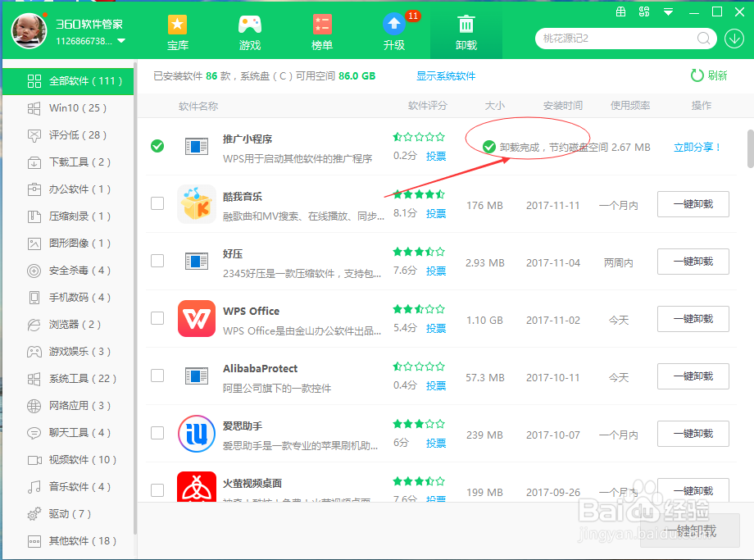Click the 酷我音乐 app icon
Screen dimensions: 754x560
click(196, 204)
